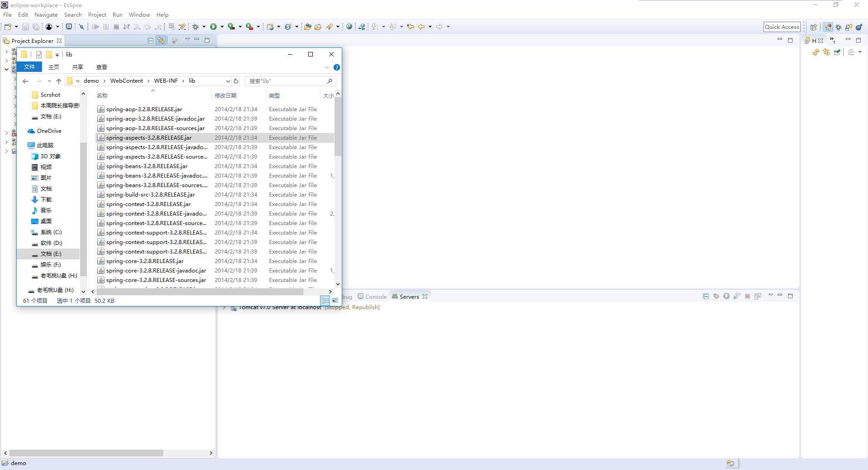868x470 pixels.
Task: Open the Navigate menu
Action: tap(46, 15)
